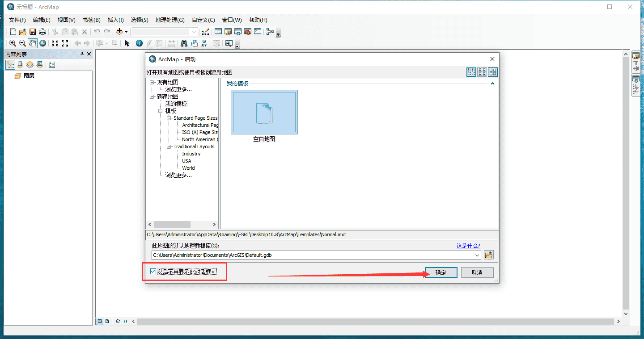Collapse the Standard Page Sizes node
644x339 pixels.
169,118
